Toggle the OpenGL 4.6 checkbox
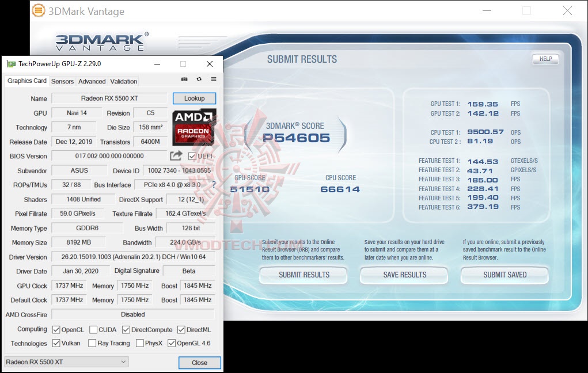 172,343
